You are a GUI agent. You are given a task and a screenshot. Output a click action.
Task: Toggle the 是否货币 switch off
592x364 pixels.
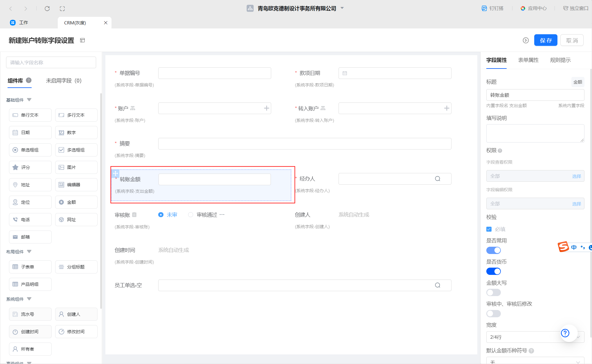click(493, 271)
